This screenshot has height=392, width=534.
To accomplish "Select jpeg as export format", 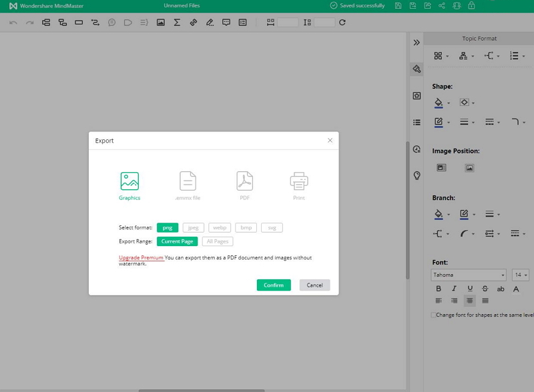I will click(x=194, y=227).
